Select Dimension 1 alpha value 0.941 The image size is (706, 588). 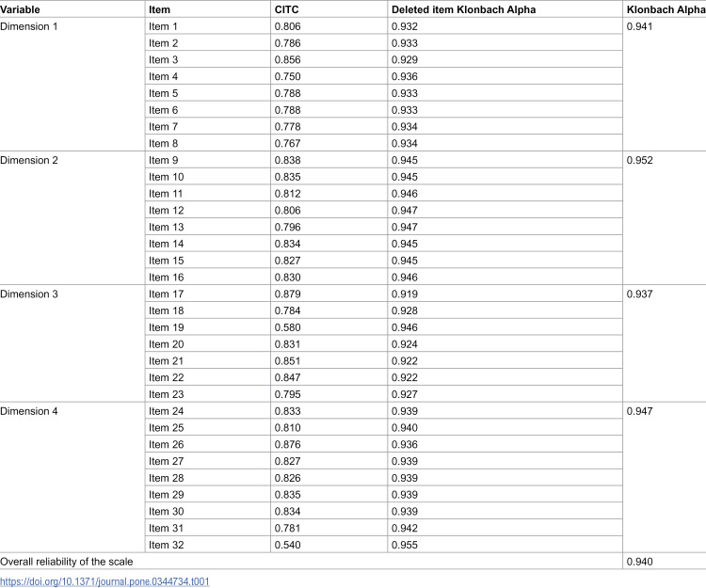coord(639,26)
